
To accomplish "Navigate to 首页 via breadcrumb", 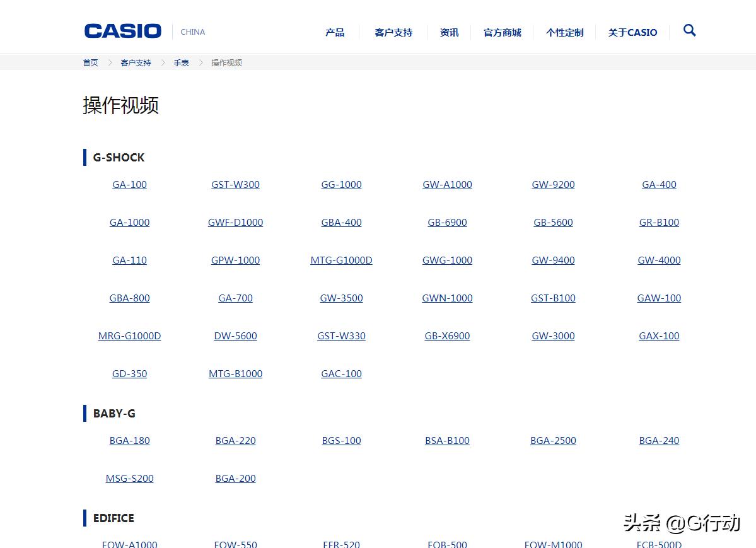I will (x=90, y=62).
